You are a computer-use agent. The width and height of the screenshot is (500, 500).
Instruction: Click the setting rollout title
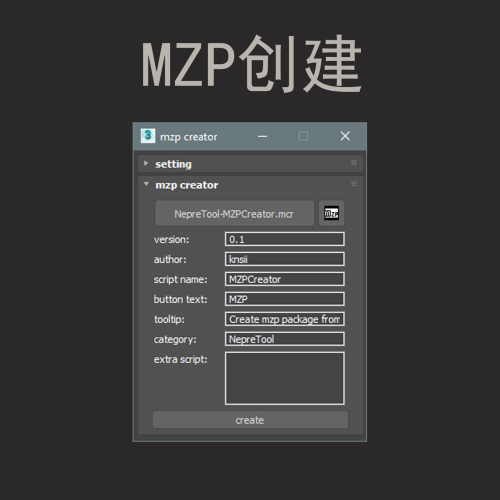click(173, 164)
